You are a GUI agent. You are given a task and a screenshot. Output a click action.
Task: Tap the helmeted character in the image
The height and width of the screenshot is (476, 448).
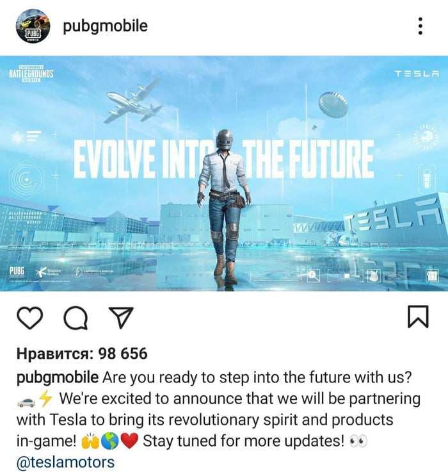tap(225, 206)
